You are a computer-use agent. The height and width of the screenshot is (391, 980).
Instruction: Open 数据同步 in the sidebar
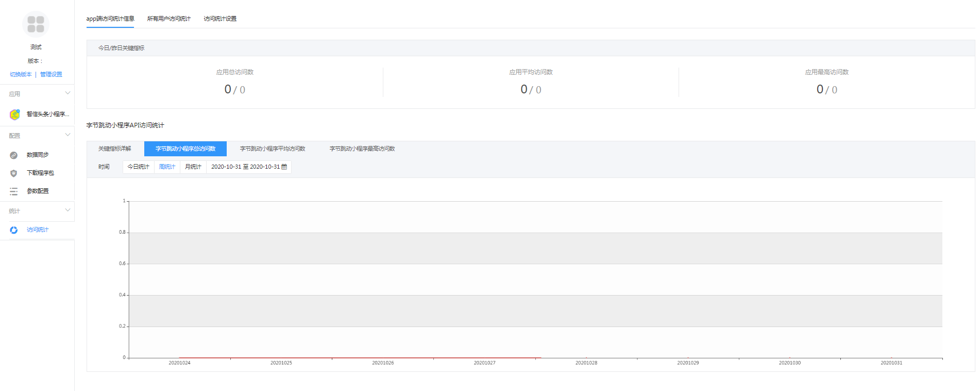pos(37,155)
